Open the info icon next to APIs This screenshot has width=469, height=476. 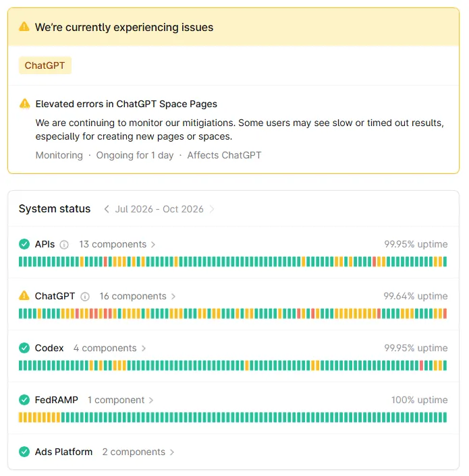[x=64, y=244]
